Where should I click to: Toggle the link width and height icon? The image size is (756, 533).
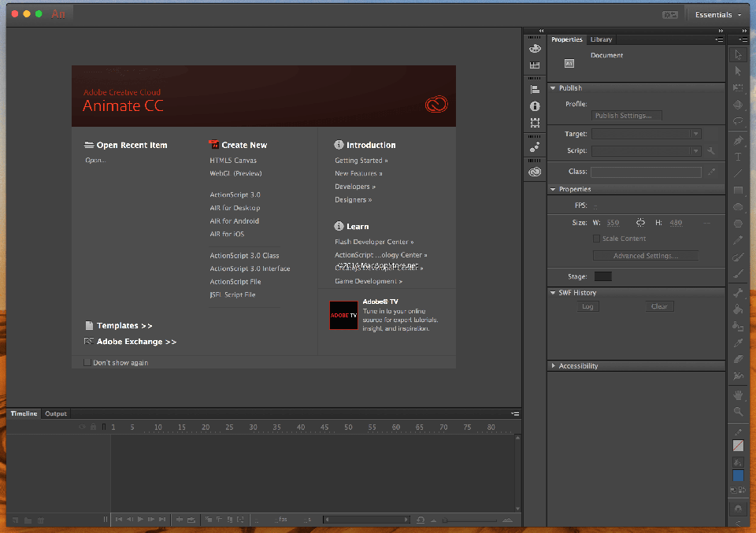click(640, 223)
